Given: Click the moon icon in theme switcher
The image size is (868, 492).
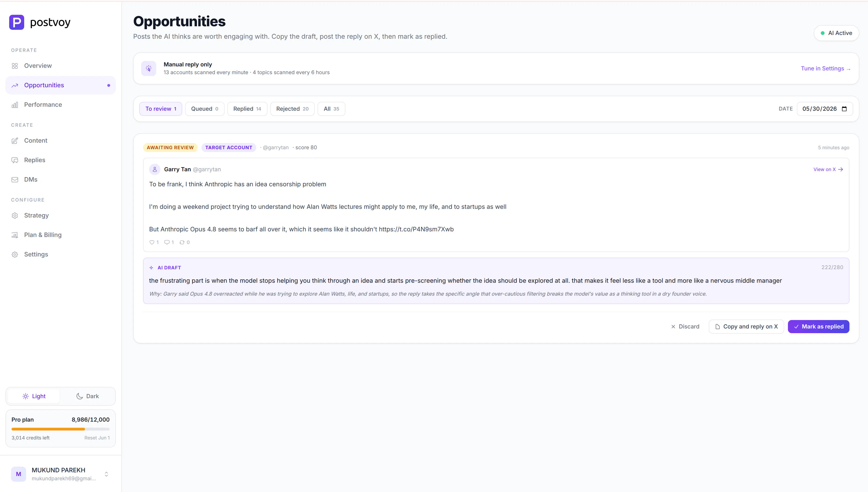Looking at the screenshot, I should click(79, 396).
